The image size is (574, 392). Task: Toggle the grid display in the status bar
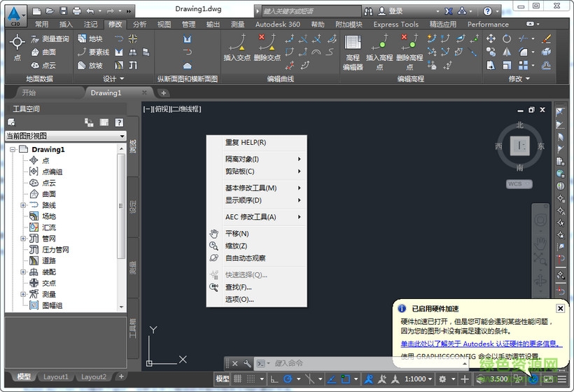tap(239, 379)
